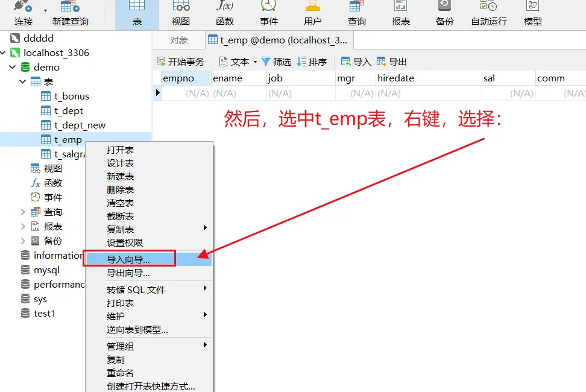
Task: Switch to the t_emp @demo tab
Action: click(x=279, y=40)
